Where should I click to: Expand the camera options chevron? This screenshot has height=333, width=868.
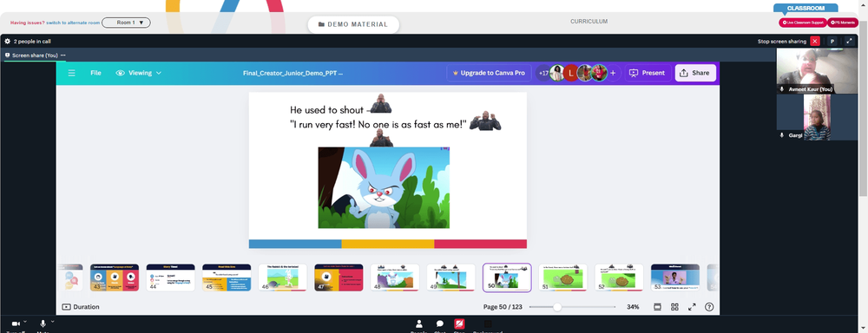25,322
